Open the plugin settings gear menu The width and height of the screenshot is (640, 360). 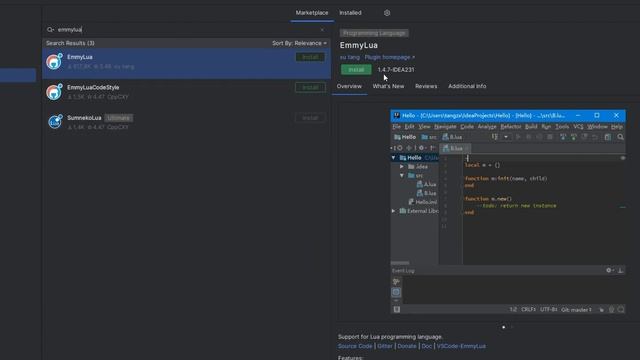tap(387, 13)
